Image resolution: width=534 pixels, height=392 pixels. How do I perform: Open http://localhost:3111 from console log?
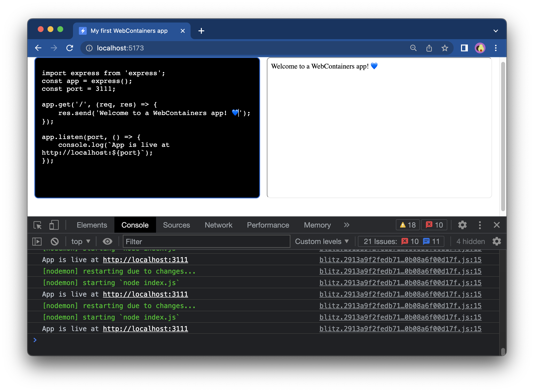(146, 260)
